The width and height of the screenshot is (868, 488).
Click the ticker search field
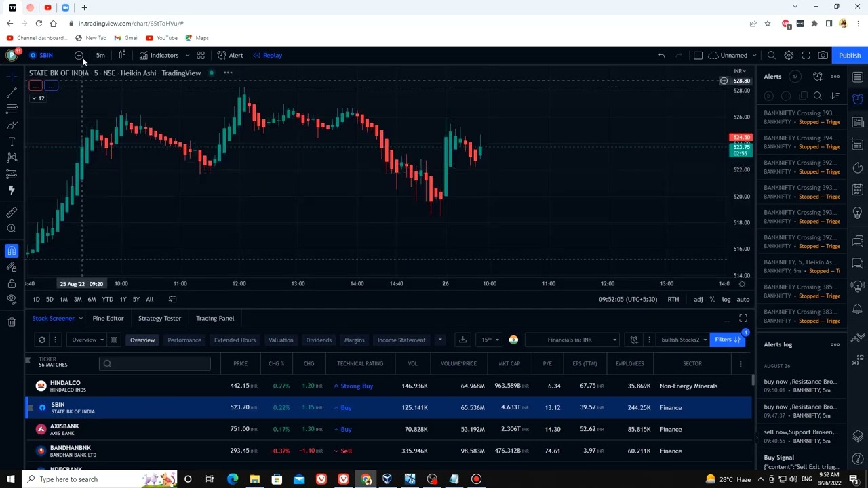pos(155,364)
